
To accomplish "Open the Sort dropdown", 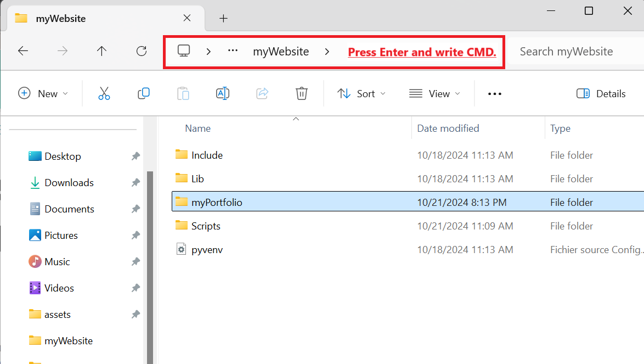I will pos(361,94).
